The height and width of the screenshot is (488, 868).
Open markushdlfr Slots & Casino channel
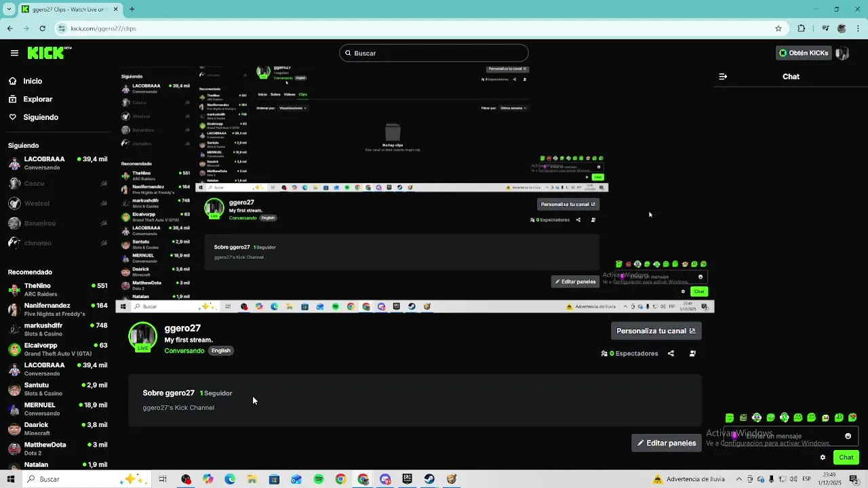pyautogui.click(x=58, y=329)
